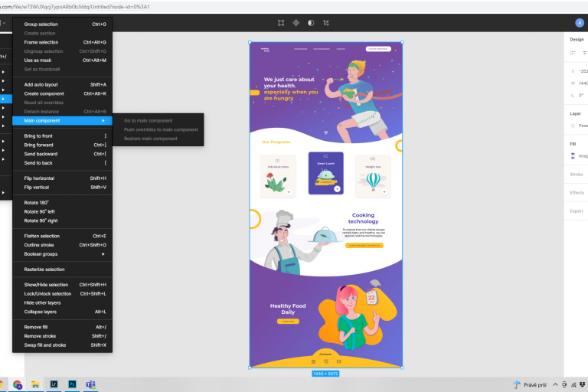Open Microsoft Teams from the taskbar

point(90,384)
